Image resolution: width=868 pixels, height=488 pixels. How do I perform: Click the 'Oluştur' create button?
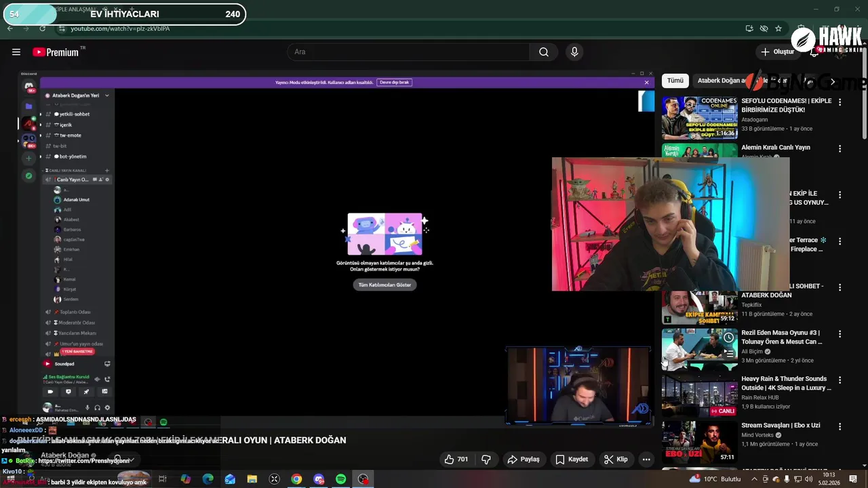coord(778,52)
